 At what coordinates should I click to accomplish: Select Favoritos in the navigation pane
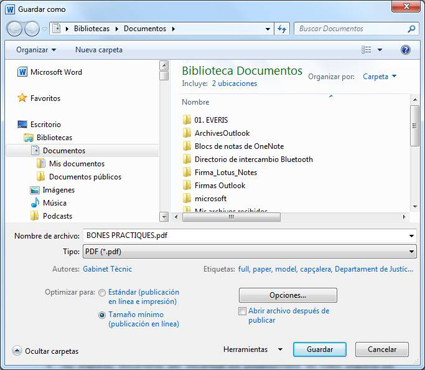(39, 98)
